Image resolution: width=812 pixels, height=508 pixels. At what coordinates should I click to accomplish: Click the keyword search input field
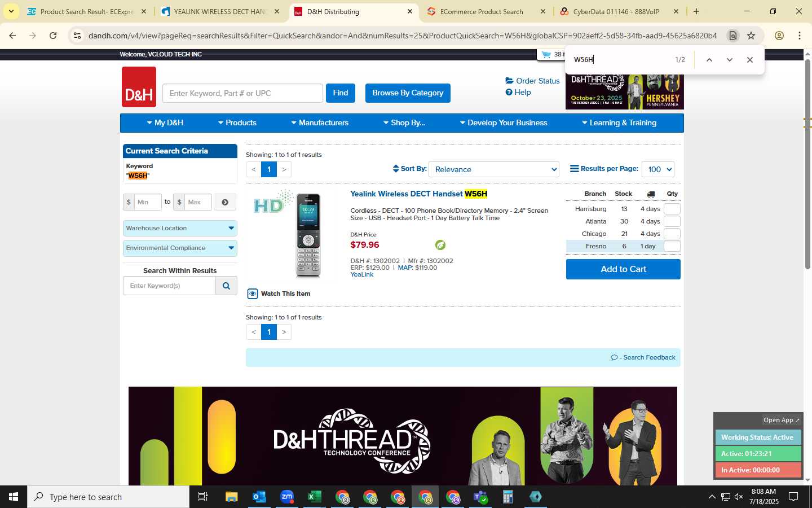click(242, 93)
